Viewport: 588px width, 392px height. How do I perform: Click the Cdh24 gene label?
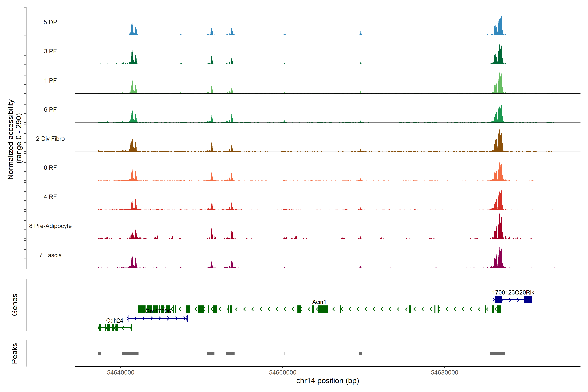(x=114, y=320)
